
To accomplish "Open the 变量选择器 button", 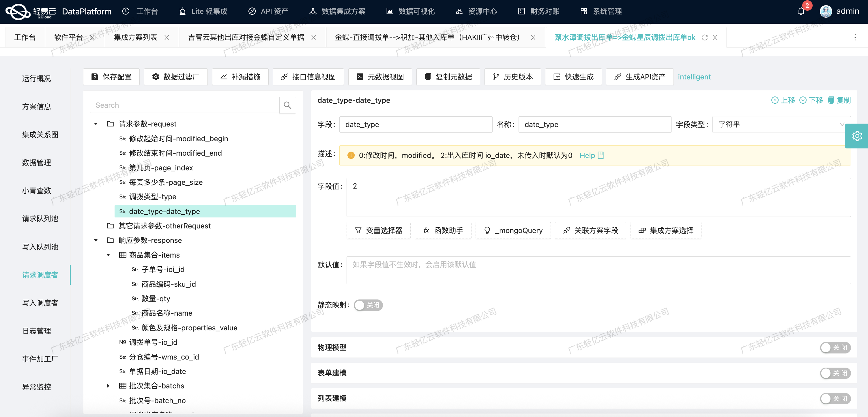I will 378,230.
